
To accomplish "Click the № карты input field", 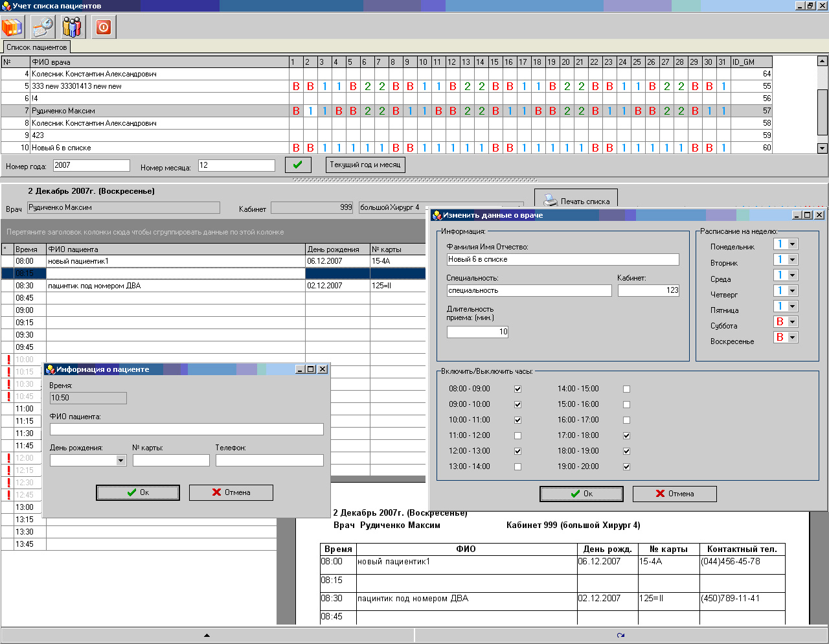I will tap(171, 461).
